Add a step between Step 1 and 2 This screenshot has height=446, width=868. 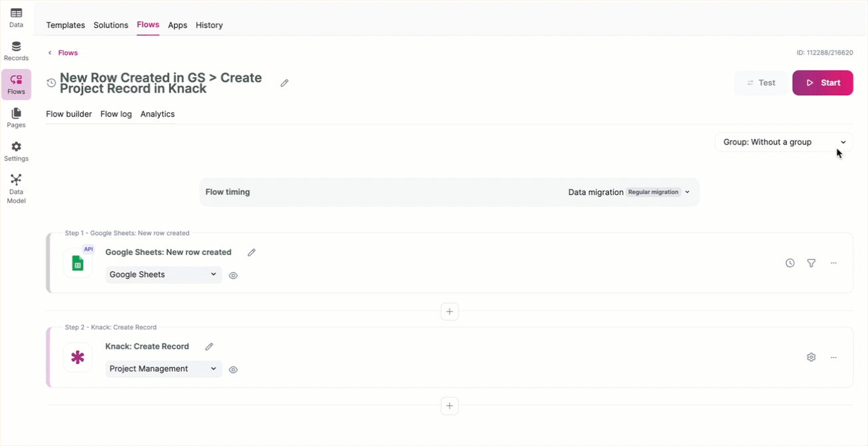449,312
